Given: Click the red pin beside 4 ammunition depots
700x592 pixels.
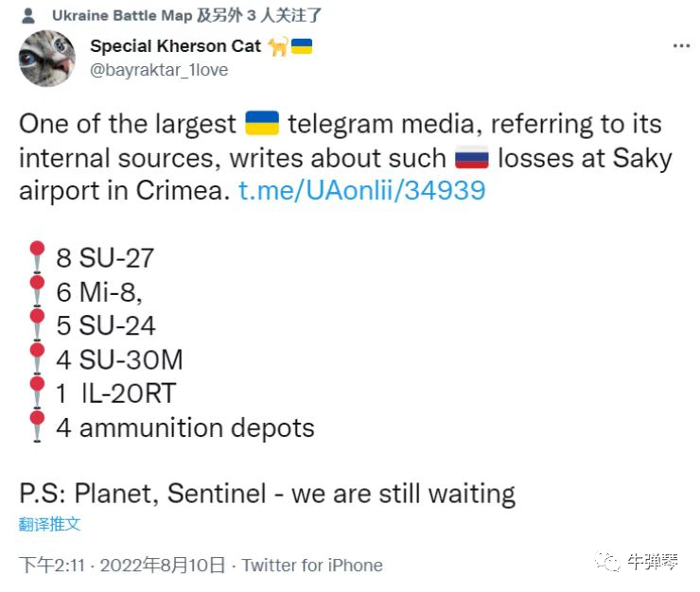Looking at the screenshot, I should click(37, 427).
